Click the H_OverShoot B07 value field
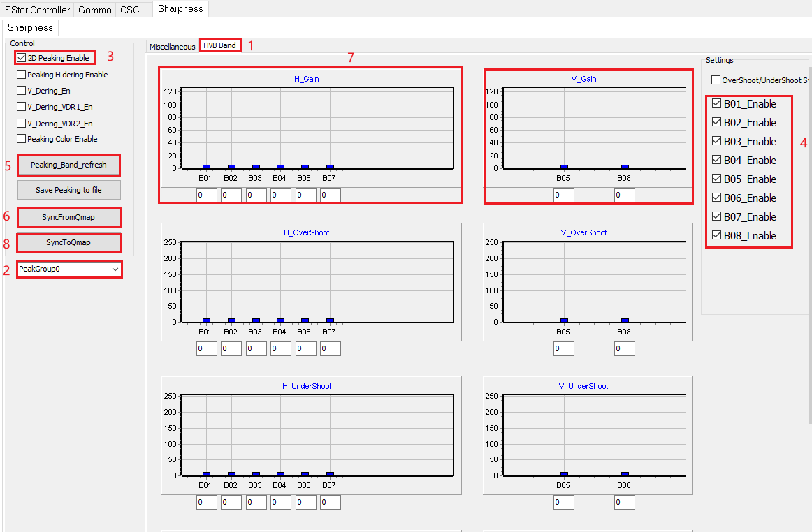The width and height of the screenshot is (812, 532). pos(331,349)
